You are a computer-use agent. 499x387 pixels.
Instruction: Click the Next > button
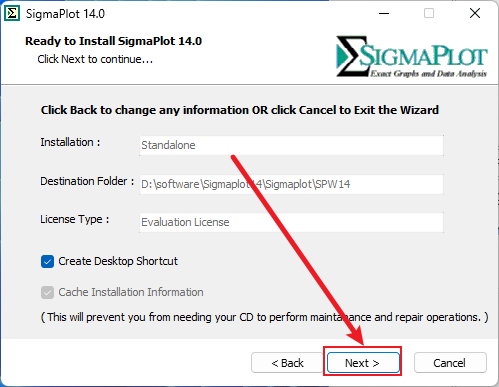tap(363, 362)
